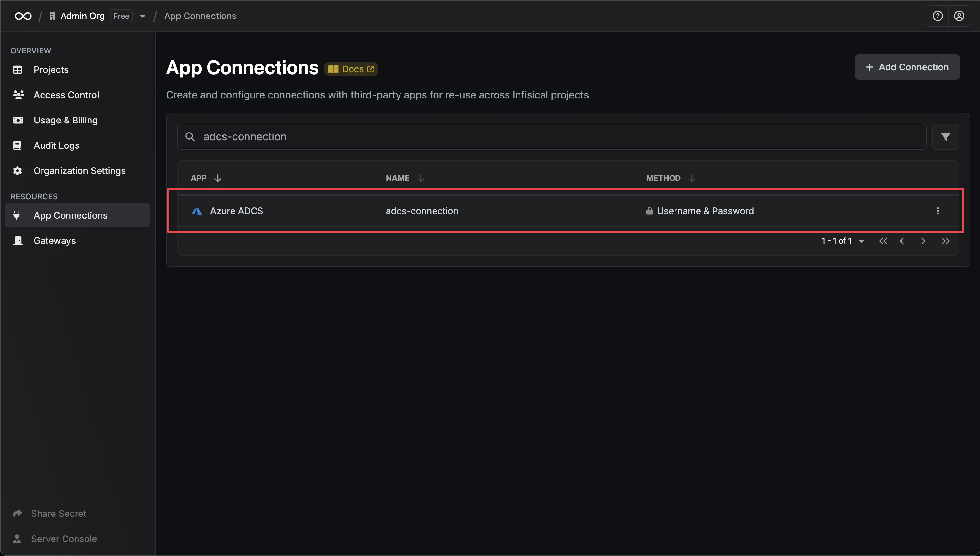Click the search field containing adcs-connection
Screen dimensions: 980x556
tap(551, 137)
